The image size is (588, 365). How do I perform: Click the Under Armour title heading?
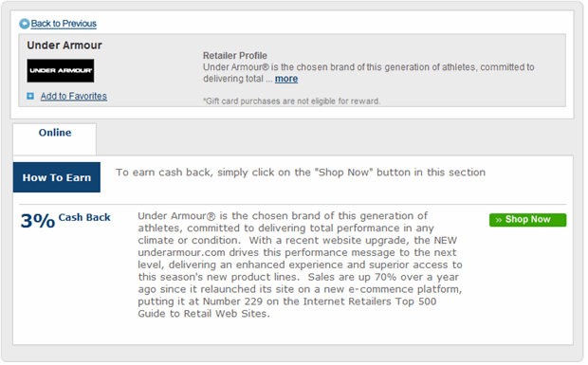64,46
